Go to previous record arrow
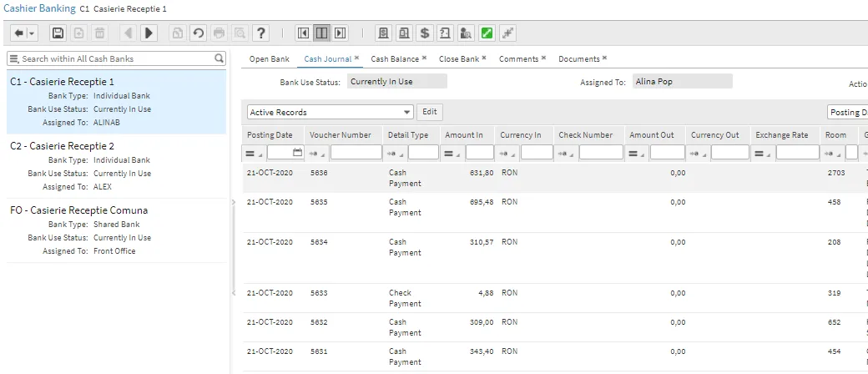Screen dimensions: 868x374 coord(128,33)
